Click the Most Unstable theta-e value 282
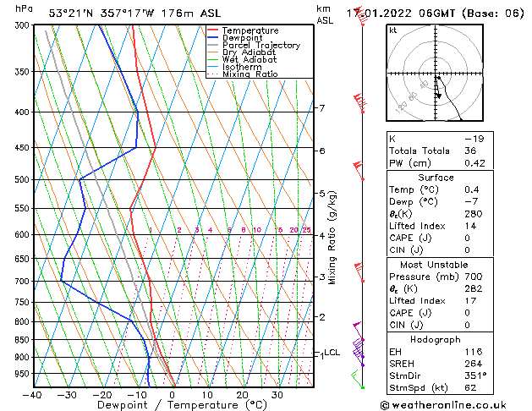 [474, 288]
